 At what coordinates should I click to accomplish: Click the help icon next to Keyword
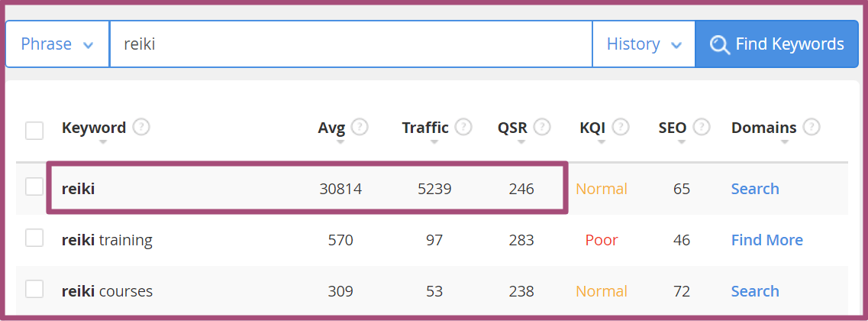click(142, 128)
